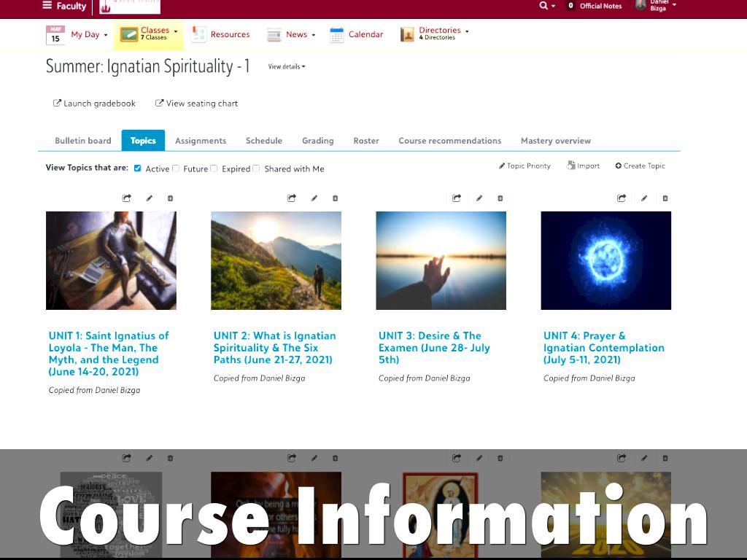The width and height of the screenshot is (747, 560).
Task: Open the Classes dropdown menu
Action: [150, 34]
